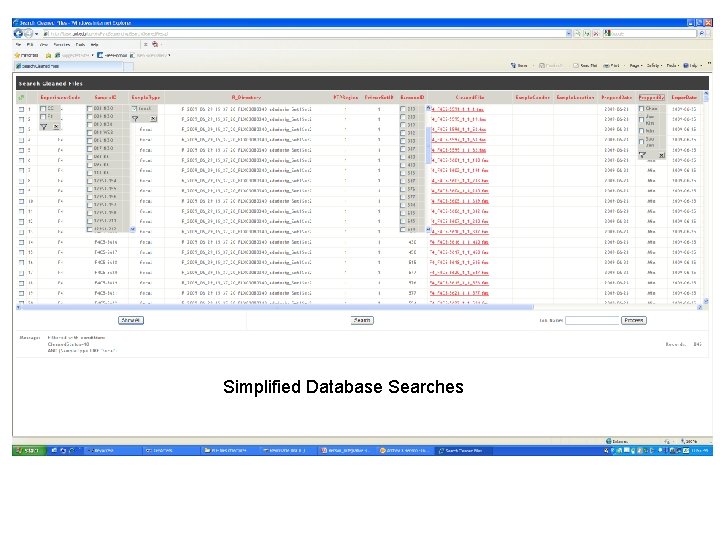
Task: Open the File menu
Action: (x=18, y=45)
